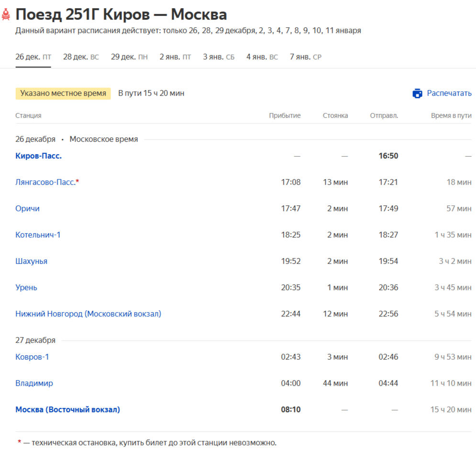The height and width of the screenshot is (450, 476).
Task: Open Москва (Восточный вокзал) station link
Action: pos(67,410)
